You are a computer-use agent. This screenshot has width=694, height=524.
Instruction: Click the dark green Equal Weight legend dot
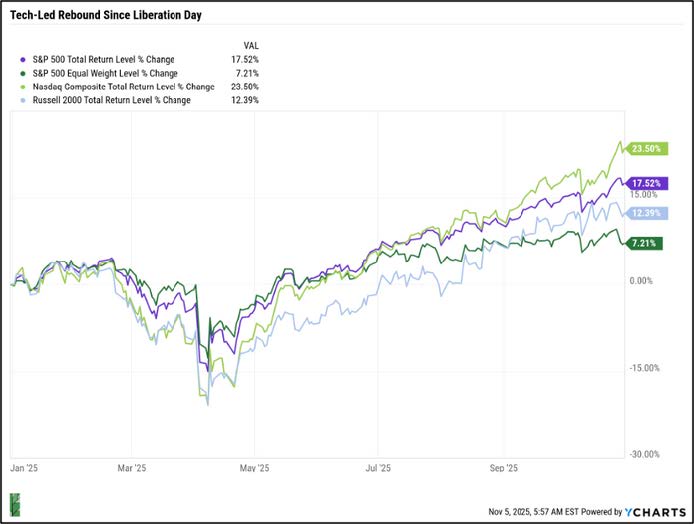(23, 72)
